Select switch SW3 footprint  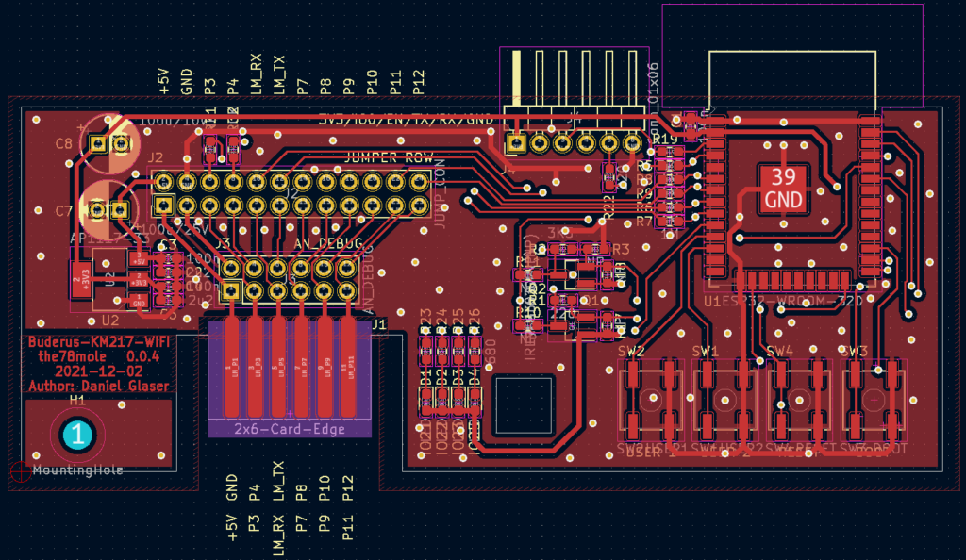click(x=874, y=399)
